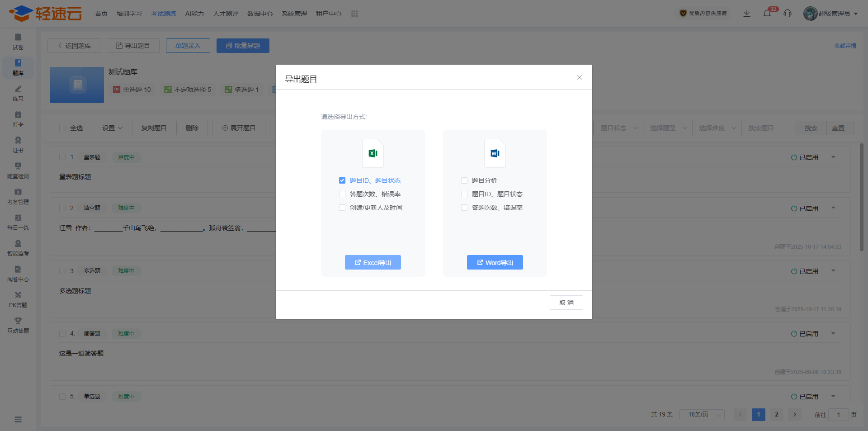Click the Excel导出 button

click(x=373, y=262)
